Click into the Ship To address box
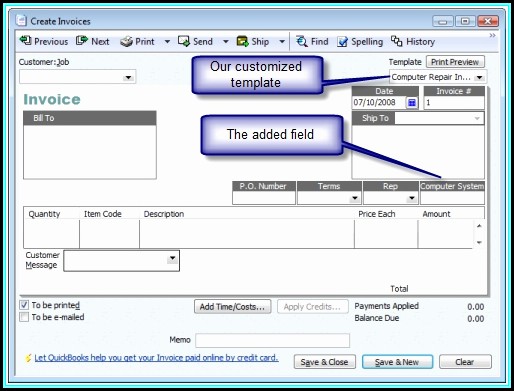The image size is (514, 391). (418, 151)
